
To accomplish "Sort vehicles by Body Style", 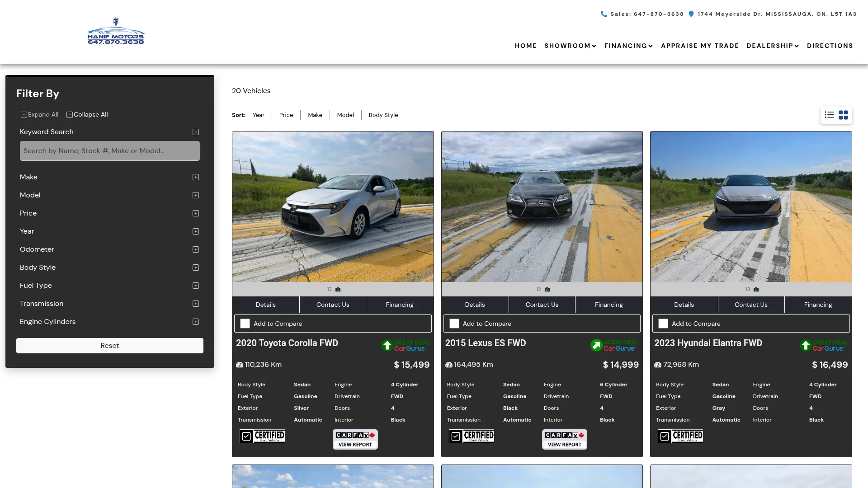I will tap(383, 115).
